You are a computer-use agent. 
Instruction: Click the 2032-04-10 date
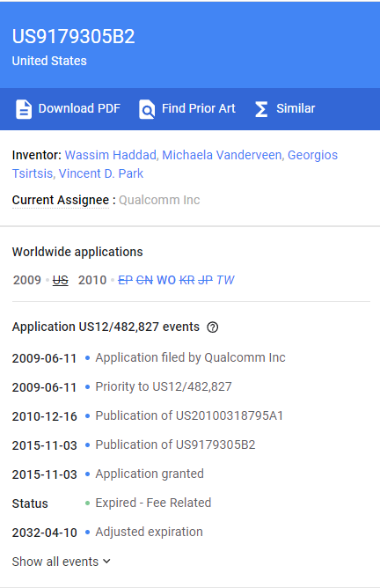(45, 533)
